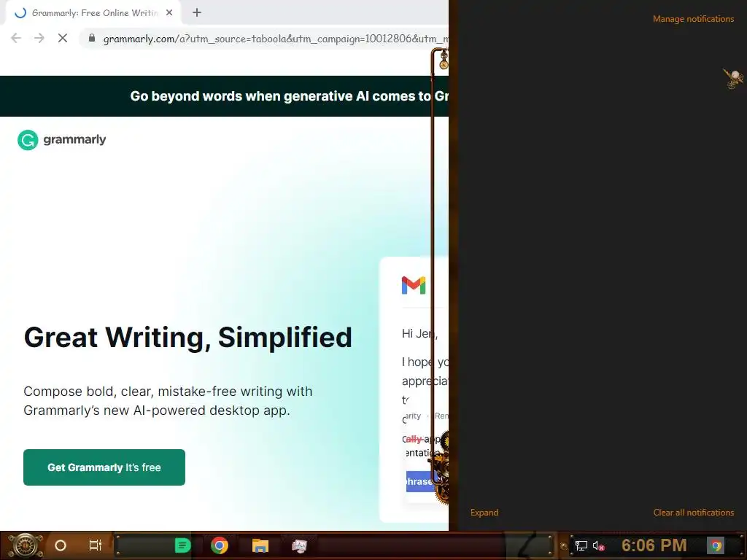747x560 pixels.
Task: Select the Grammarly: Free Online Writing tab
Action: (93, 13)
